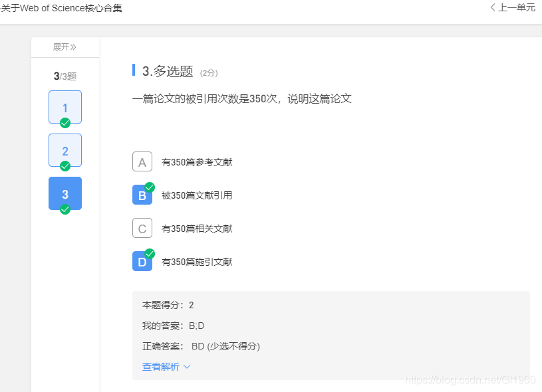Screen dimensions: 542x392
Task: Toggle option D checkbox
Action: (x=142, y=262)
